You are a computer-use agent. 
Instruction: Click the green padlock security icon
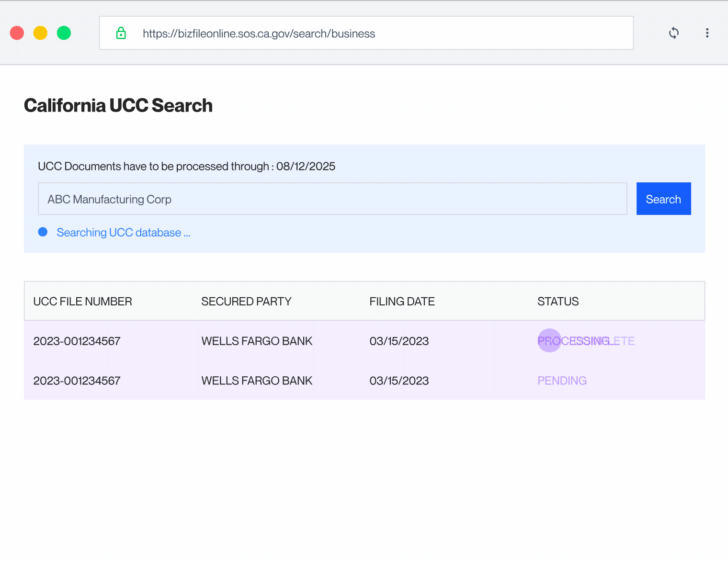click(121, 33)
